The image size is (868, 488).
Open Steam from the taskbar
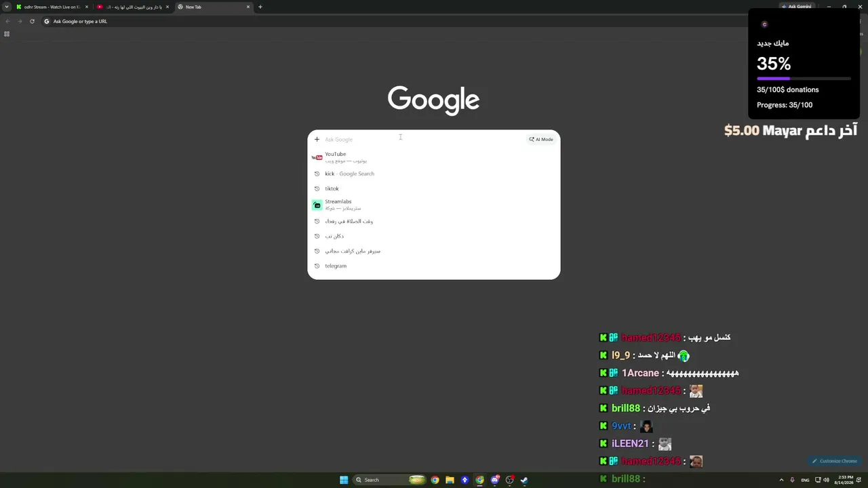pos(524,480)
